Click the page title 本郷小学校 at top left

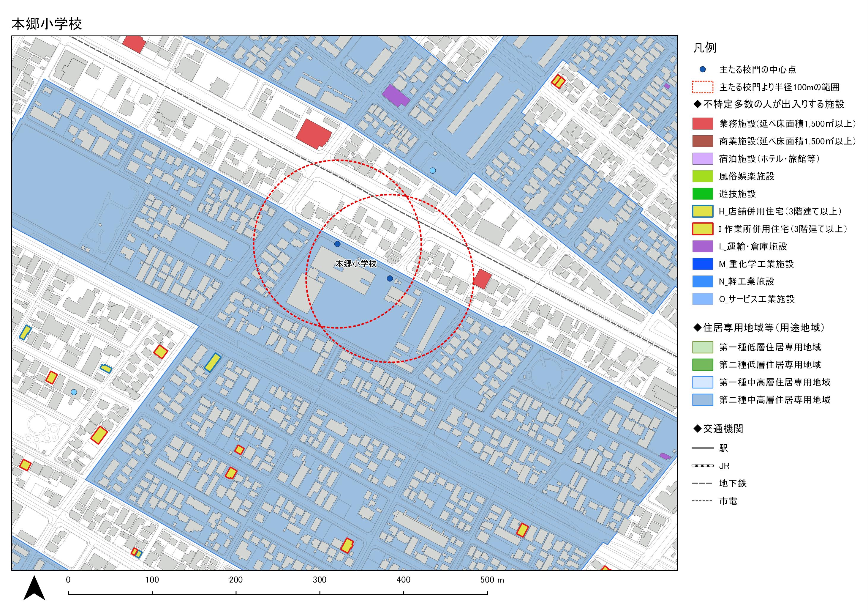coord(47,24)
